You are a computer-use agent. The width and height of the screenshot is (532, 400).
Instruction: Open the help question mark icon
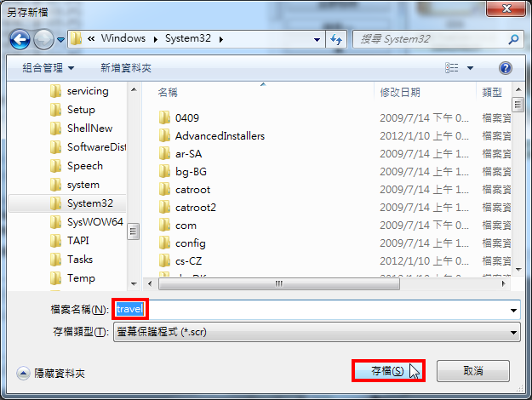506,68
